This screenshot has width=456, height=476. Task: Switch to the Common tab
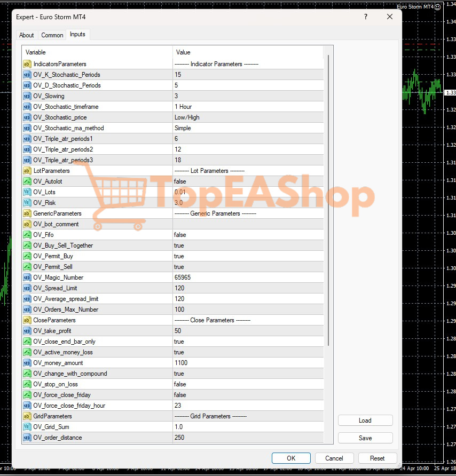coord(52,35)
